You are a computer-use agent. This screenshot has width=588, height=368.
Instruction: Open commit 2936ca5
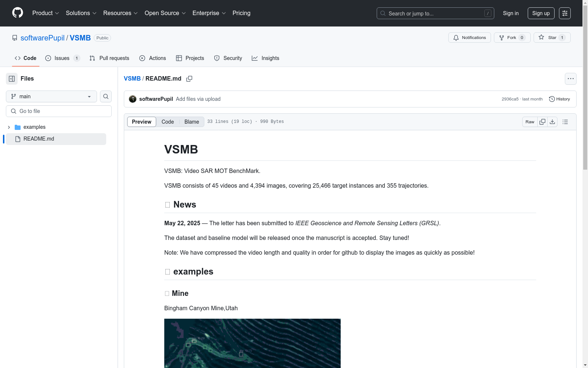tap(510, 99)
